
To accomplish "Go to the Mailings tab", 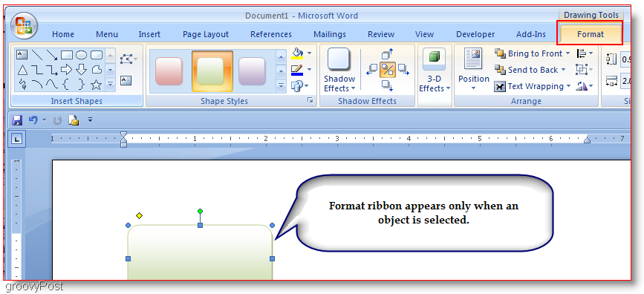I will tap(330, 34).
